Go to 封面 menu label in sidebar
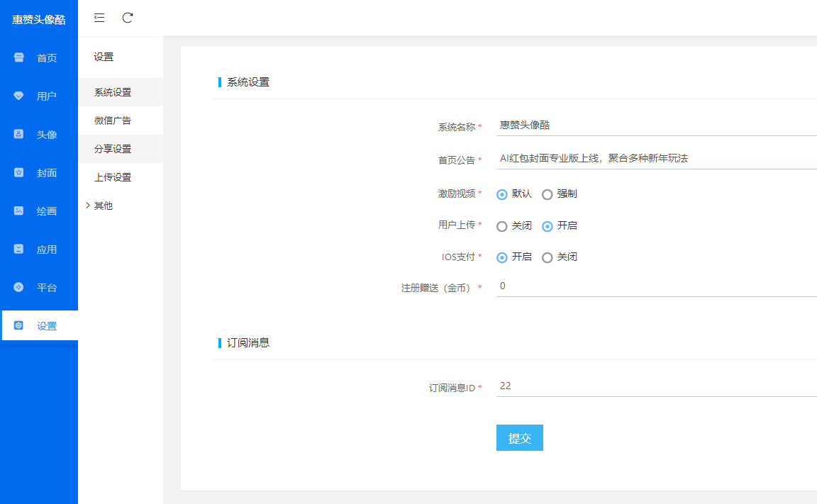 click(x=47, y=173)
